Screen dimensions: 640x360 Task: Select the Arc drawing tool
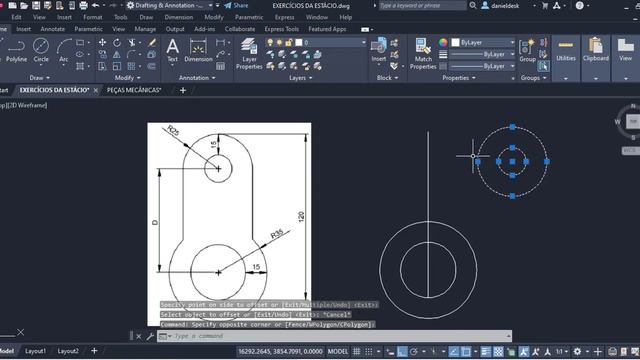coord(64,50)
